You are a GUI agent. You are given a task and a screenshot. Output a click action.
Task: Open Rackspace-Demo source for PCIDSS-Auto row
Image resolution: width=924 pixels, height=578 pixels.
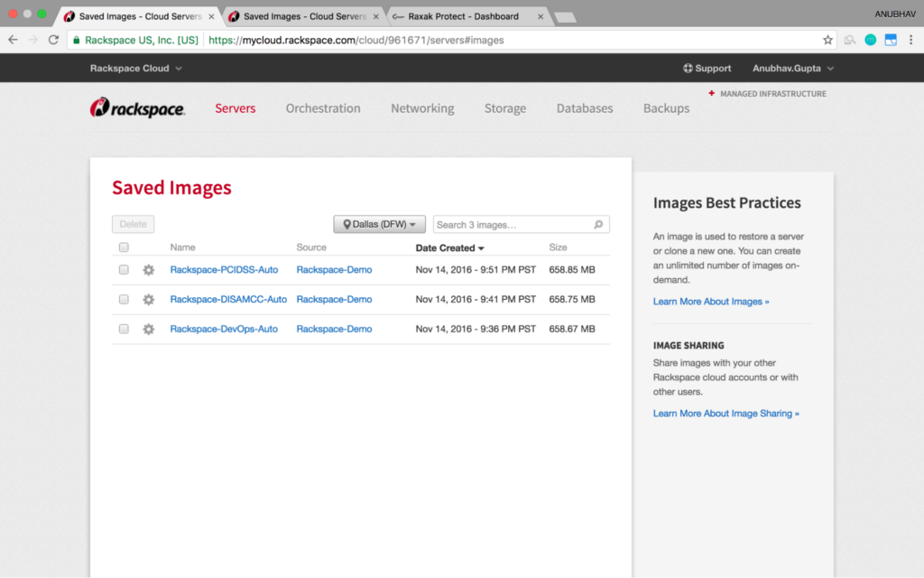pyautogui.click(x=334, y=269)
